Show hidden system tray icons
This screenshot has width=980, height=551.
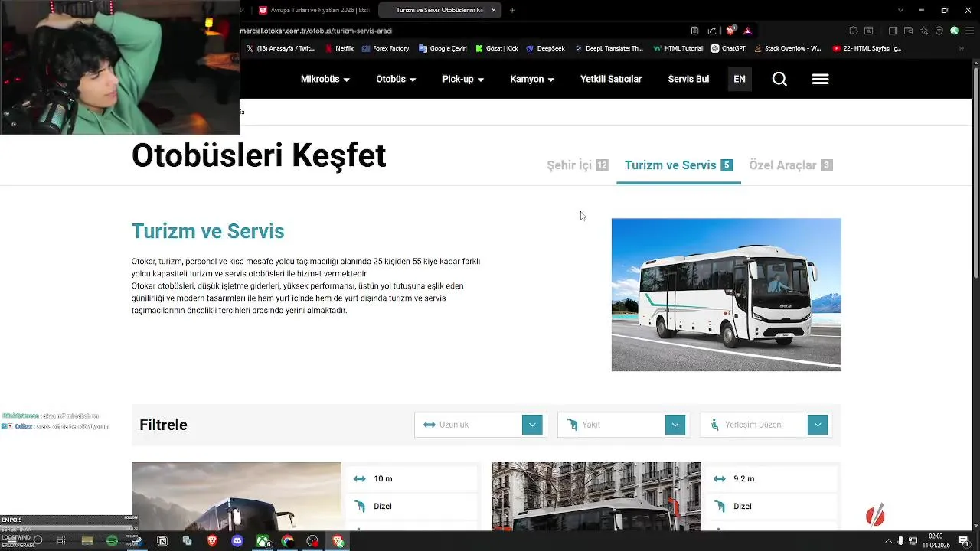pos(889,541)
